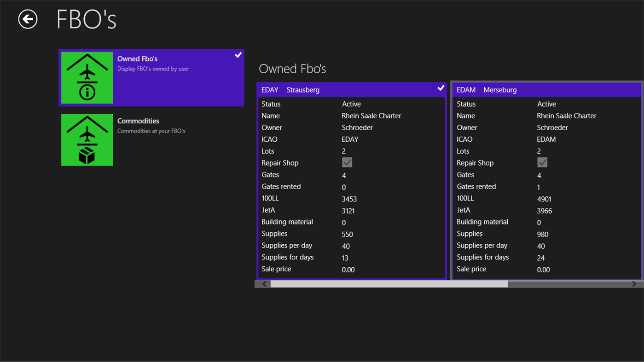The width and height of the screenshot is (644, 362).
Task: Click the Owned Fbo's hangar info icon
Action: (87, 78)
